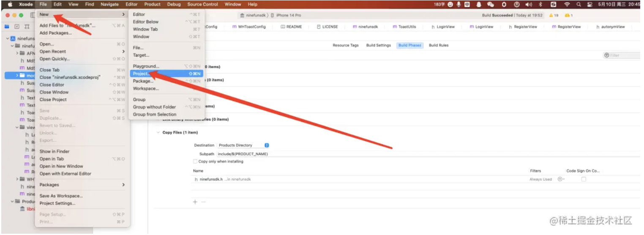This screenshot has height=235, width=644.
Task: Toggle the 'Copy only when installing' checkbox
Action: click(x=195, y=161)
